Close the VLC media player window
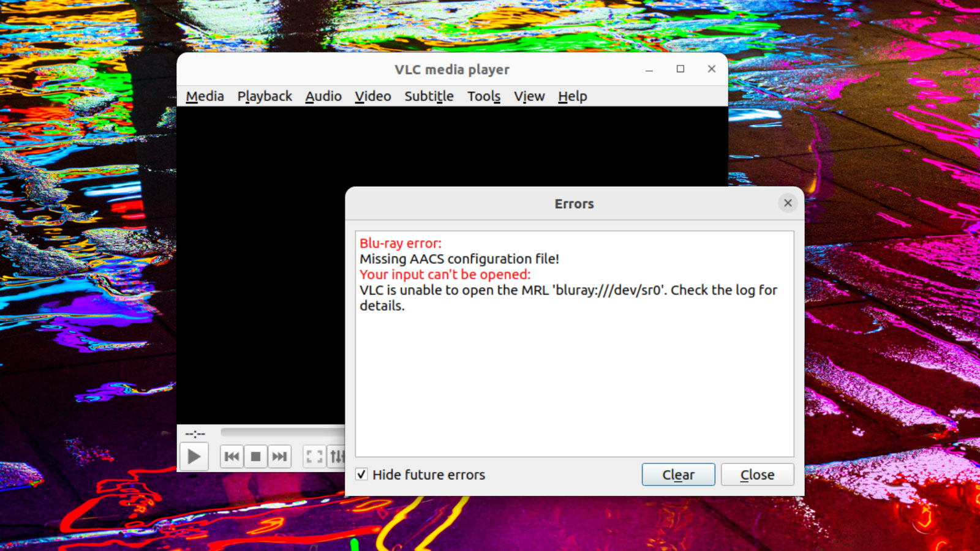 pyautogui.click(x=712, y=69)
